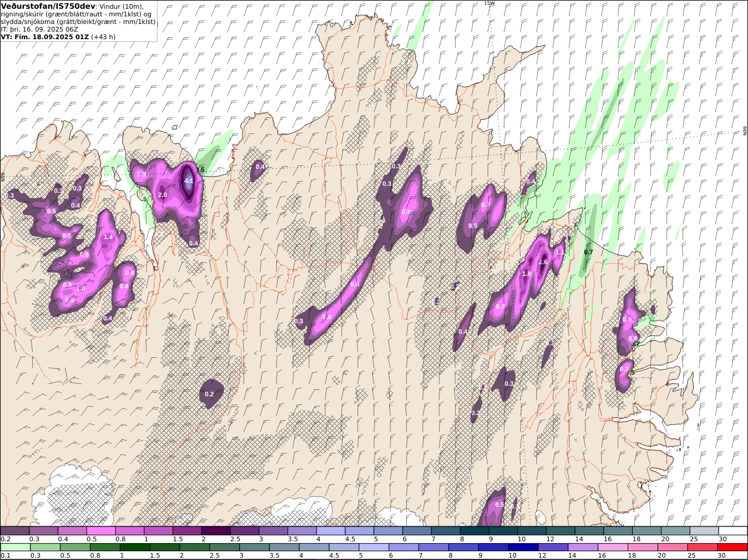The image size is (748, 560).
Task: Click the 4.1 snowfall maximum label
Action: [189, 181]
